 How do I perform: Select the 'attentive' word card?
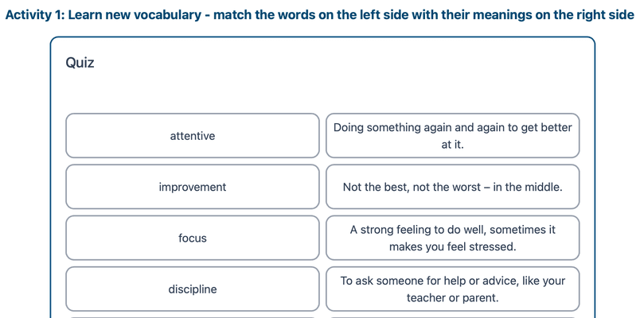[x=192, y=136]
